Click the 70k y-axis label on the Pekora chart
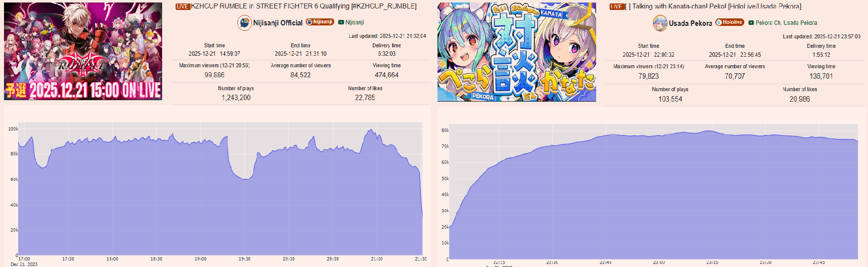Screen dimensions: 868x267 tap(445, 146)
